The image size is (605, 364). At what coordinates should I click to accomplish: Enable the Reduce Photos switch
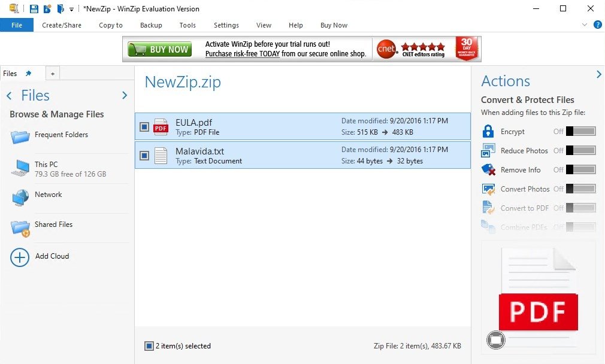[x=580, y=150]
